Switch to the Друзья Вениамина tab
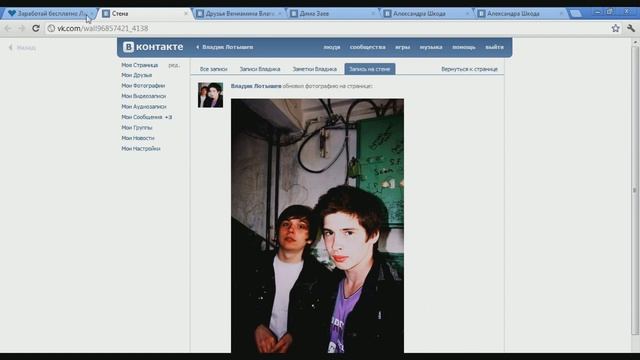 (239, 13)
